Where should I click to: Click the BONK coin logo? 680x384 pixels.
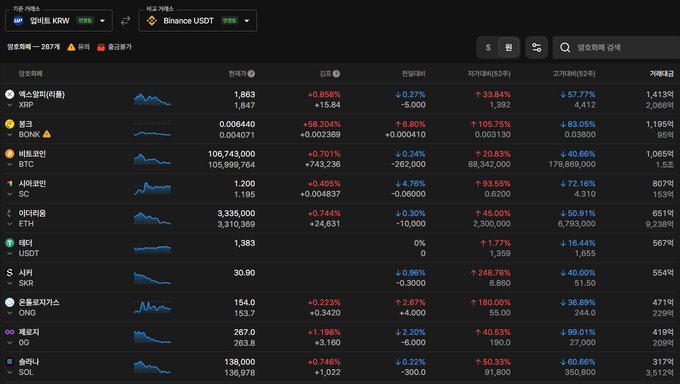10,124
